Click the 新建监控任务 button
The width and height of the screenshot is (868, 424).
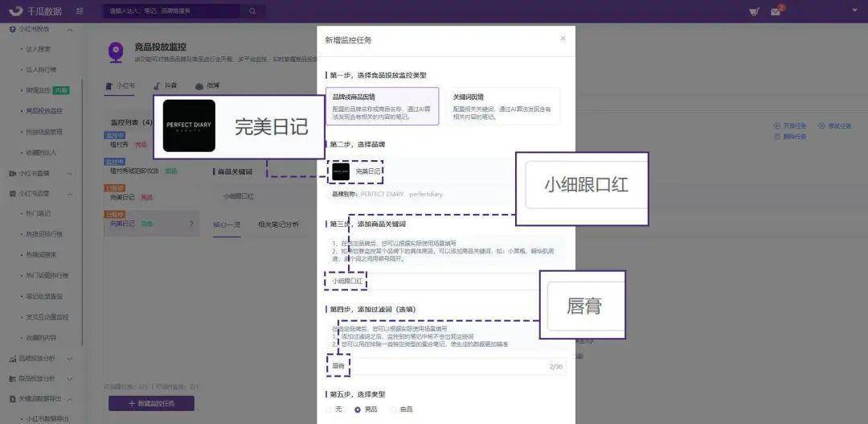(151, 404)
